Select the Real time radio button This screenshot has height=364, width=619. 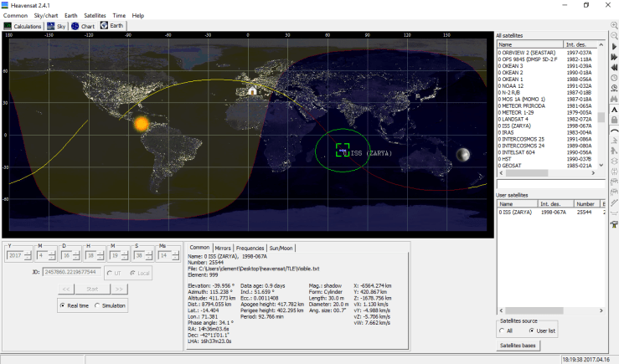coord(61,306)
